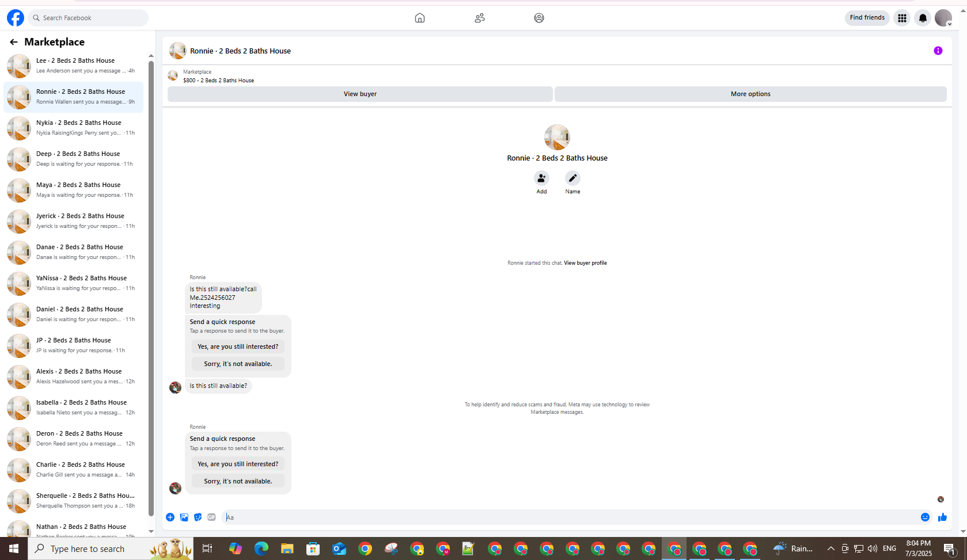Click the conversation list scrollbar
Viewport: 967px width, 560px height.
pyautogui.click(x=151, y=288)
